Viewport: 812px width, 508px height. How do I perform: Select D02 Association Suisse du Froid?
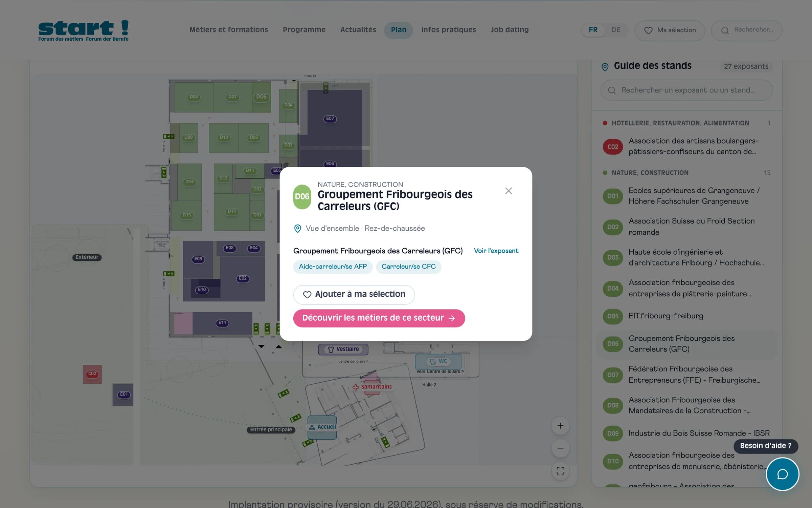click(x=686, y=227)
